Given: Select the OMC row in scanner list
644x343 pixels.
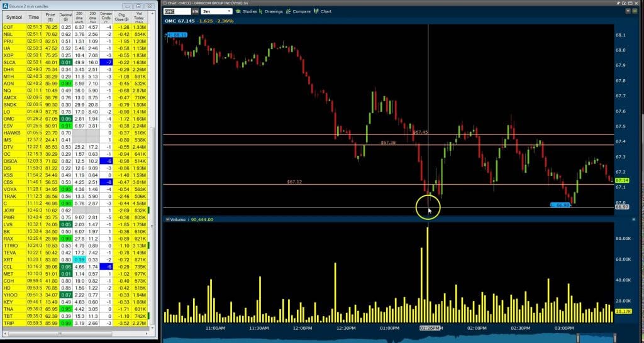Looking at the screenshot, I should (x=9, y=117).
